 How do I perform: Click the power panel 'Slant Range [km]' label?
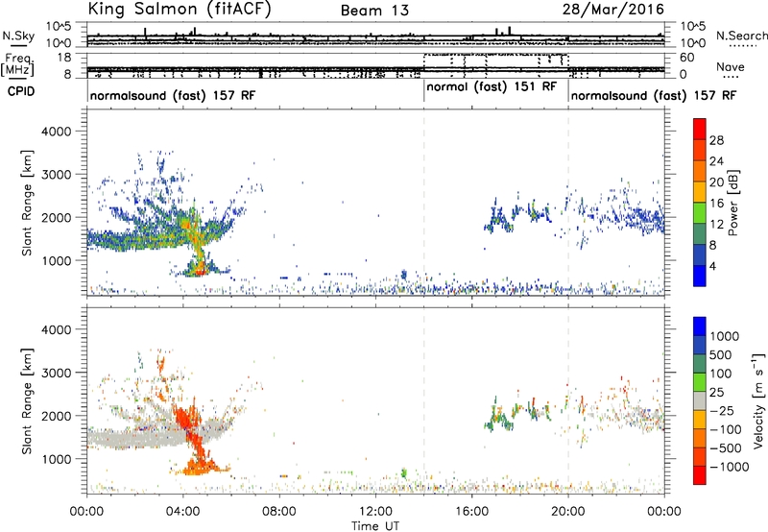[x=27, y=203]
